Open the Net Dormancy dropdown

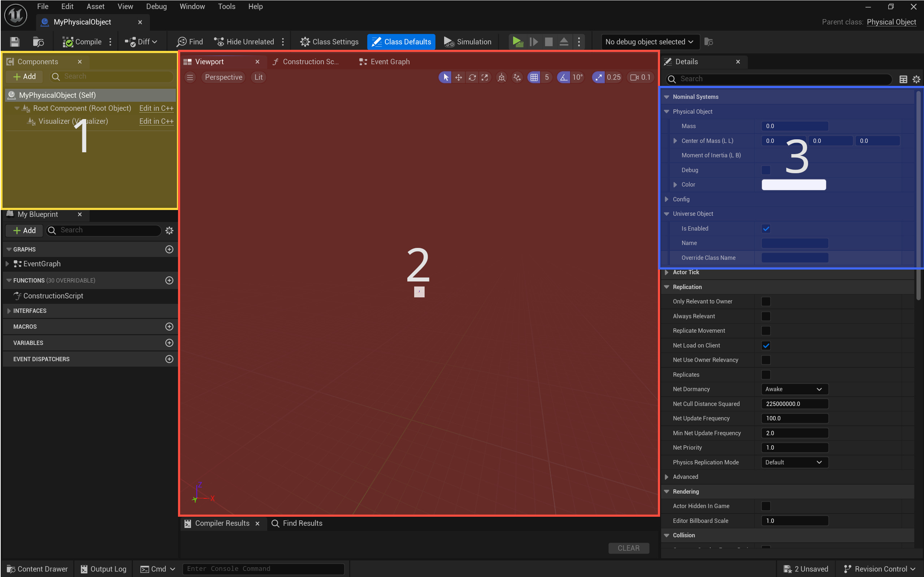[794, 389]
